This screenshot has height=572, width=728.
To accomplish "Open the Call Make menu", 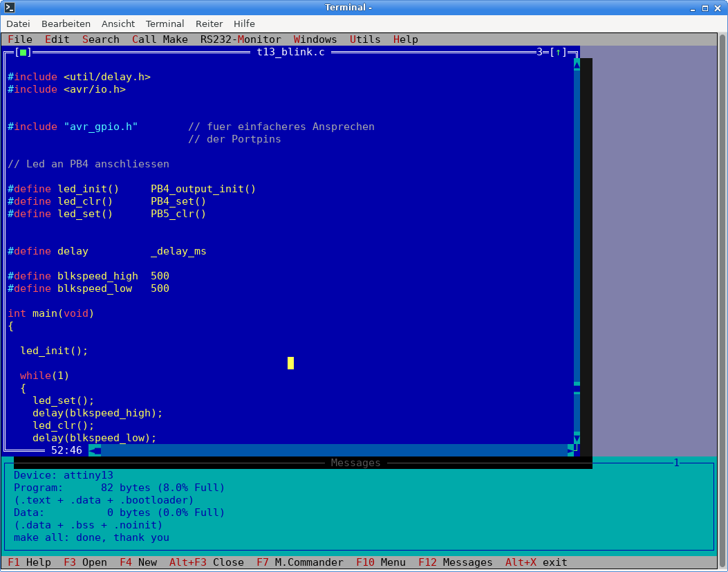I will (x=160, y=39).
